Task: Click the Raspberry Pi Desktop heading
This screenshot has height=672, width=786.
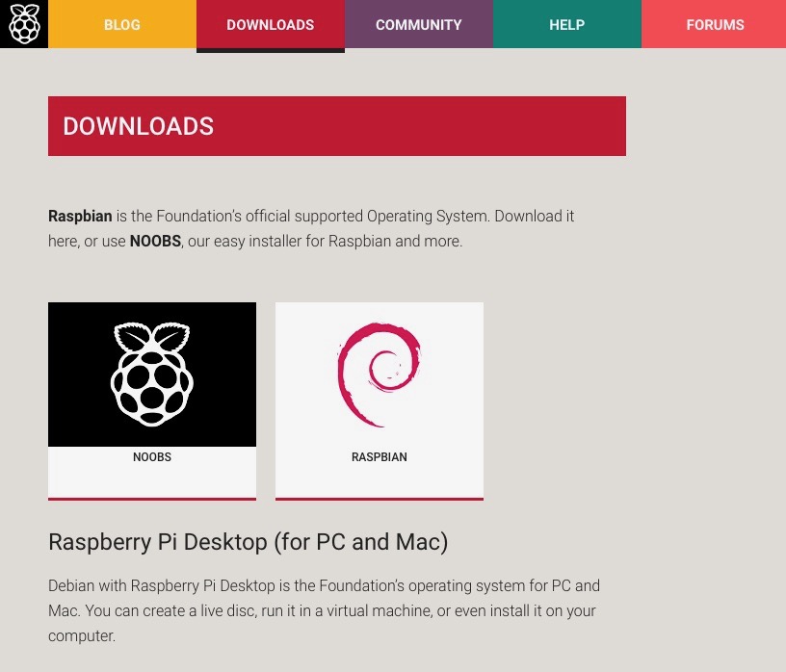Action: click(x=249, y=542)
